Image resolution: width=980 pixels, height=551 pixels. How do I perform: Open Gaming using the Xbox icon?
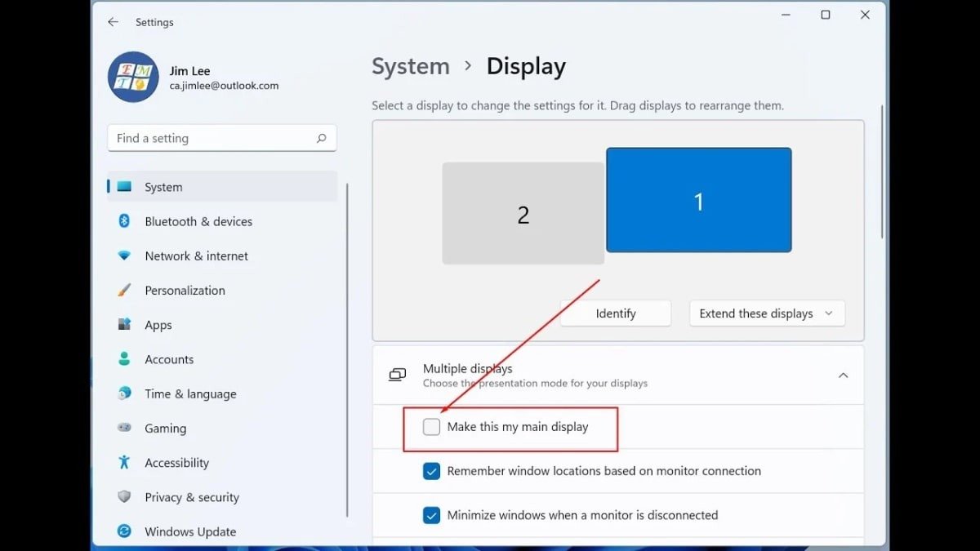click(x=123, y=428)
